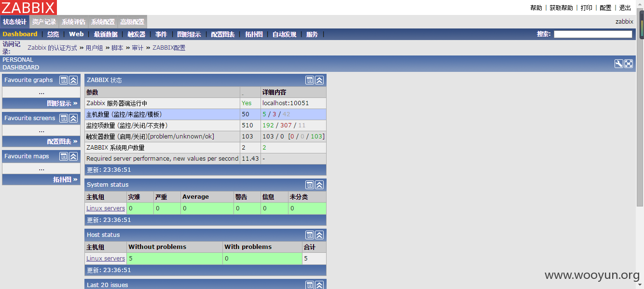Open 拓扑图 submenu item

[254, 34]
